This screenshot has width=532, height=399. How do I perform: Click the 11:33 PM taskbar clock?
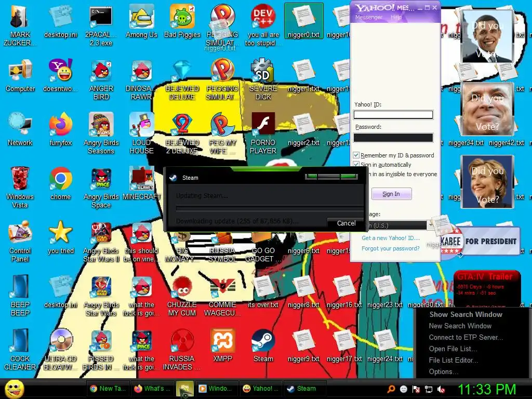[x=487, y=389]
